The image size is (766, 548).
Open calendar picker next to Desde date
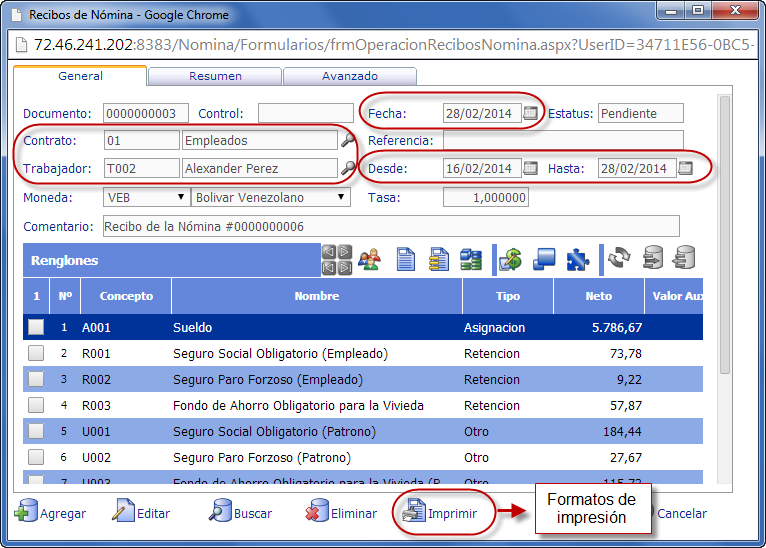click(531, 169)
